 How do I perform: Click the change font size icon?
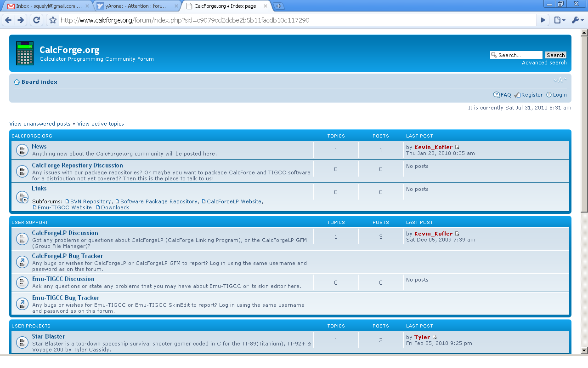pos(560,80)
